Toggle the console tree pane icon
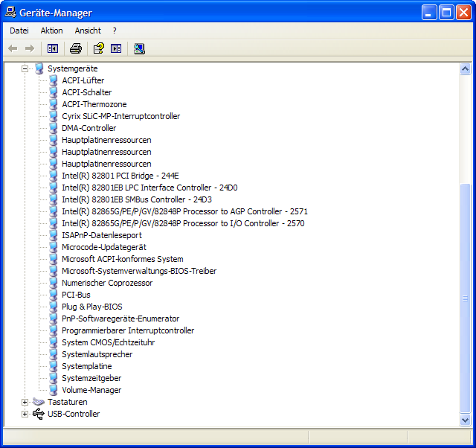Screen dimensions: 476x448 (x=53, y=48)
